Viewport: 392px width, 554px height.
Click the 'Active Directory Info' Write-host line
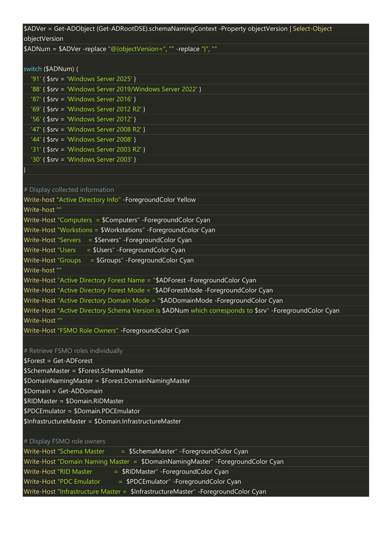click(x=110, y=200)
